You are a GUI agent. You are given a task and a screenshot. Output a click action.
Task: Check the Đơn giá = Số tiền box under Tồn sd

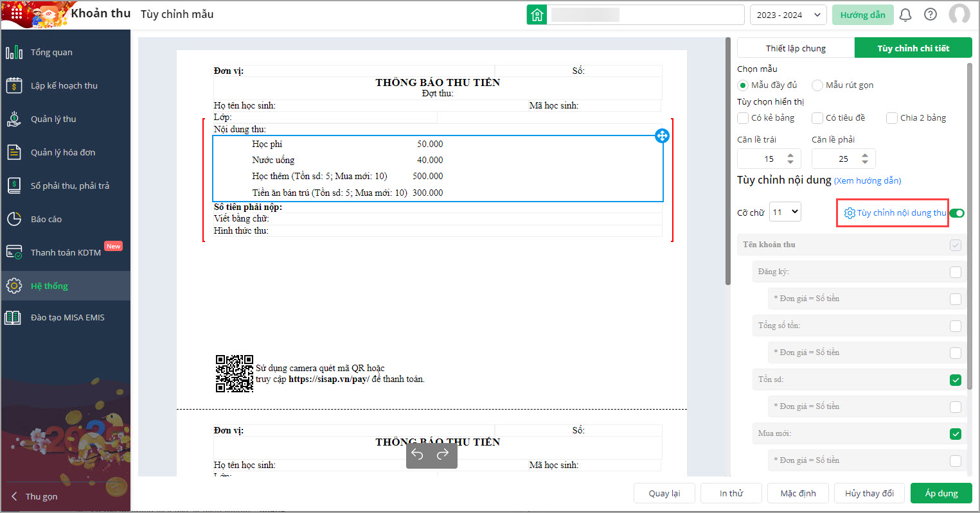[x=956, y=407]
